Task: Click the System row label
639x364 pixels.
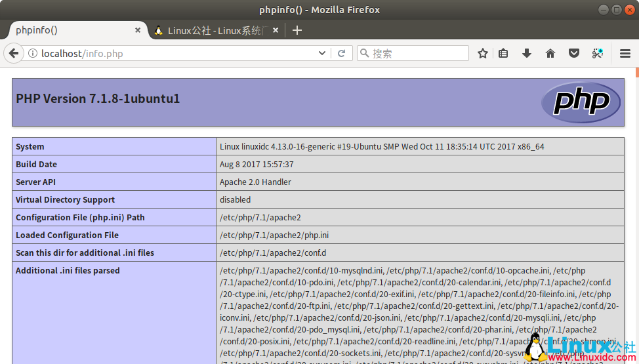Action: (x=30, y=147)
